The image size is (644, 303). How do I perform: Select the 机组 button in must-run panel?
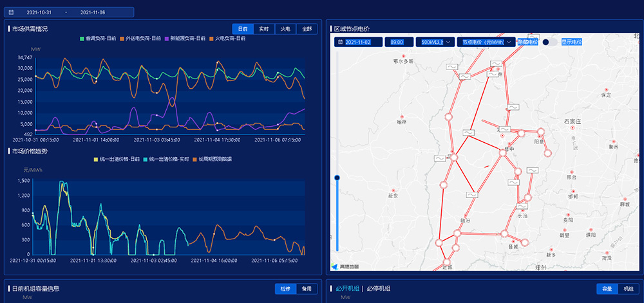click(x=629, y=289)
